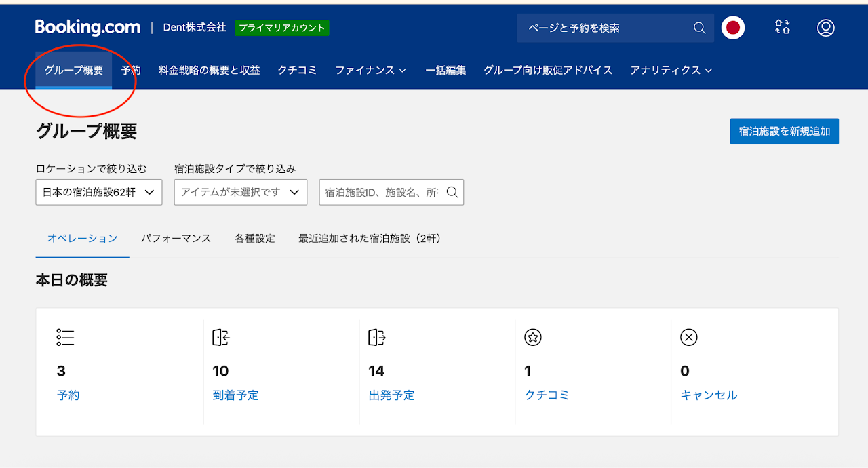The image size is (868, 468).
Task: Click the account switcher icon in the header
Action: 783,27
